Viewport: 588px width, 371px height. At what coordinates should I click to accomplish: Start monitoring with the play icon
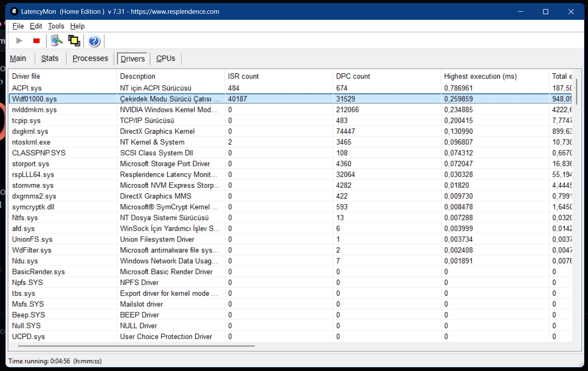tap(19, 41)
